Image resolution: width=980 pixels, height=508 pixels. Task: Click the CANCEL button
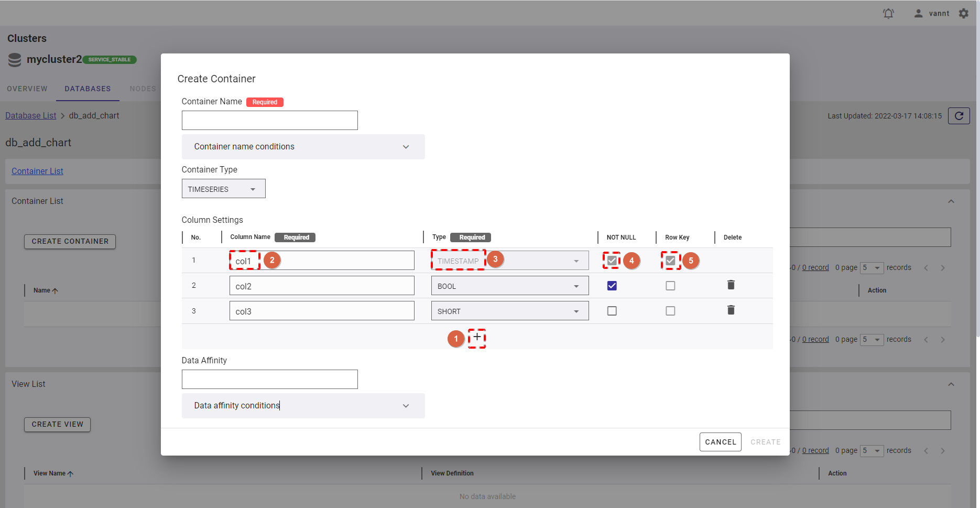point(720,442)
